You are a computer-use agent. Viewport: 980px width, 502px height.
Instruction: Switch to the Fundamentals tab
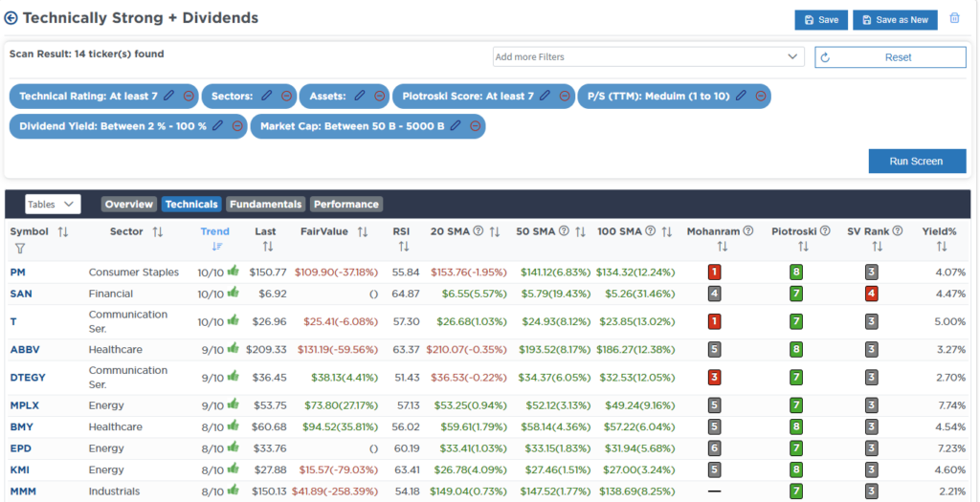click(265, 204)
